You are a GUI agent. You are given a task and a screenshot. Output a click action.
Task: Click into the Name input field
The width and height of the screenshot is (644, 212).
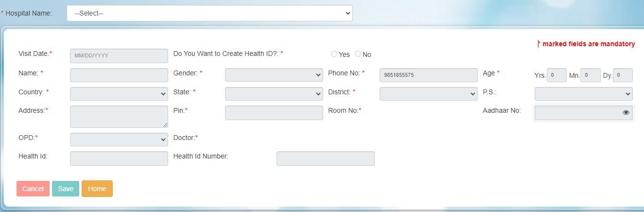pos(119,75)
